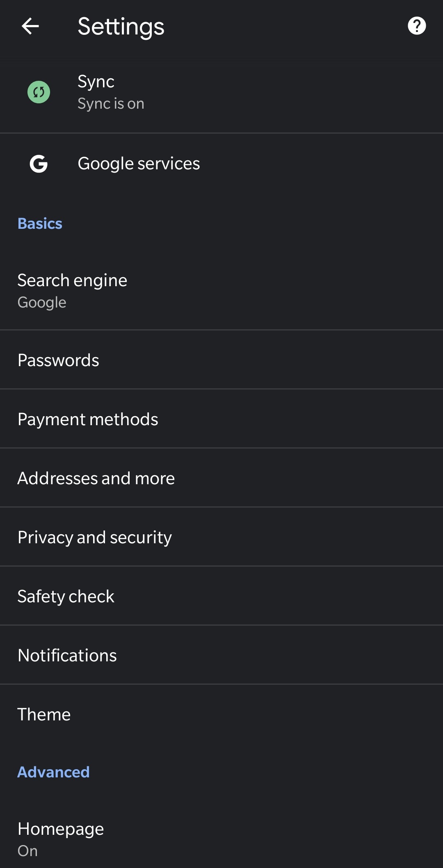The height and width of the screenshot is (868, 443).
Task: Open Sync settings entry
Action: (x=221, y=92)
